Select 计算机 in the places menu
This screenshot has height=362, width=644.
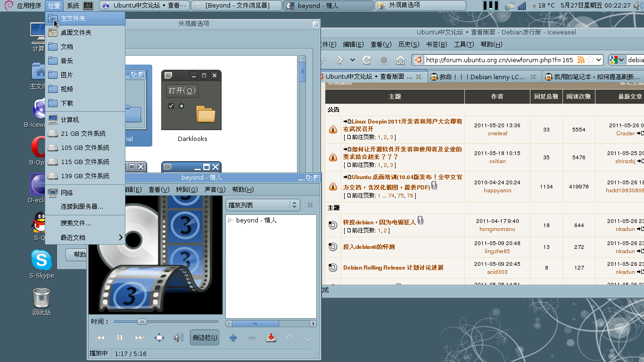[x=85, y=120]
